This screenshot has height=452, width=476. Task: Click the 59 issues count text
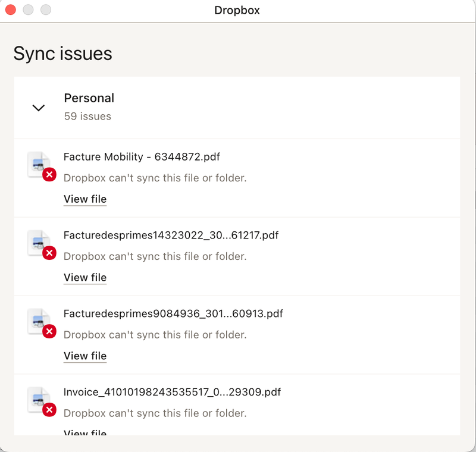87,117
